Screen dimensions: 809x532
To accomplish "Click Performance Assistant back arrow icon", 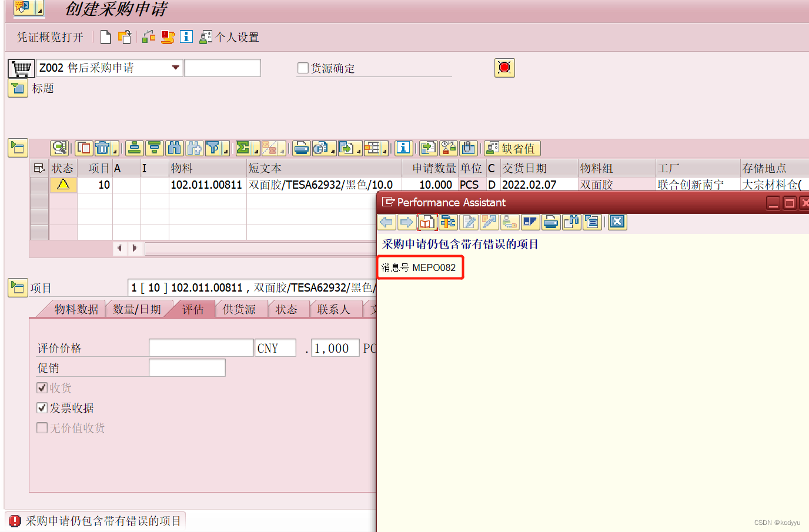I will click(x=387, y=222).
